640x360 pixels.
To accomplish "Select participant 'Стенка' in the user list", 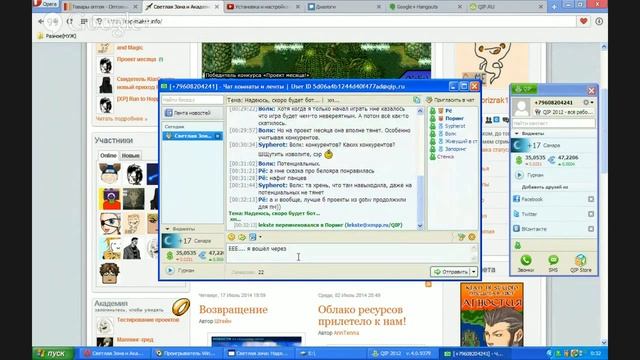I will click(445, 157).
